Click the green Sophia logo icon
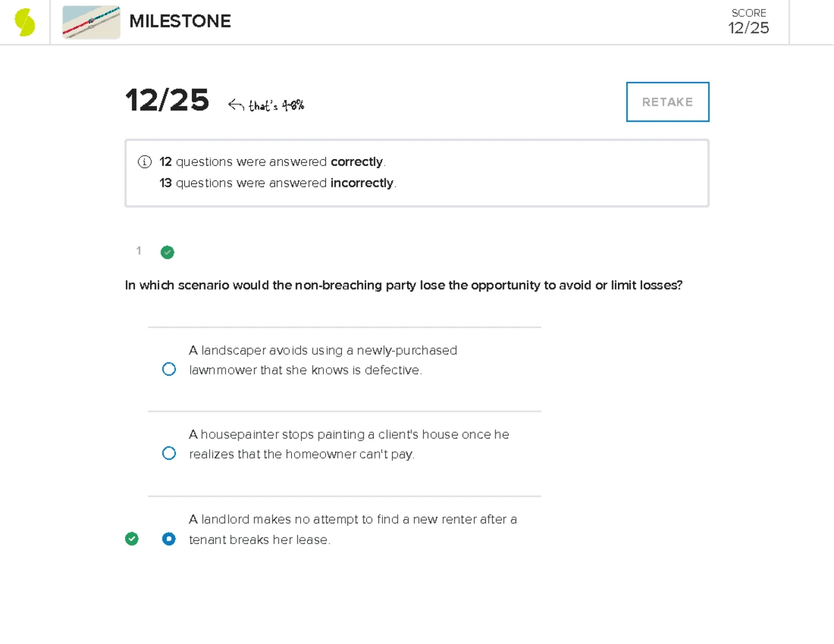834x644 pixels. pos(25,22)
